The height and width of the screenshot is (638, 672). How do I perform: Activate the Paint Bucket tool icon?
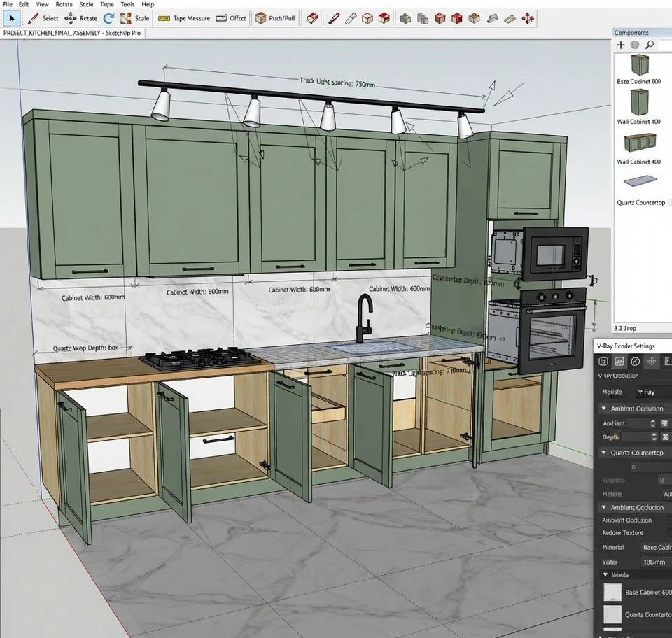312,18
